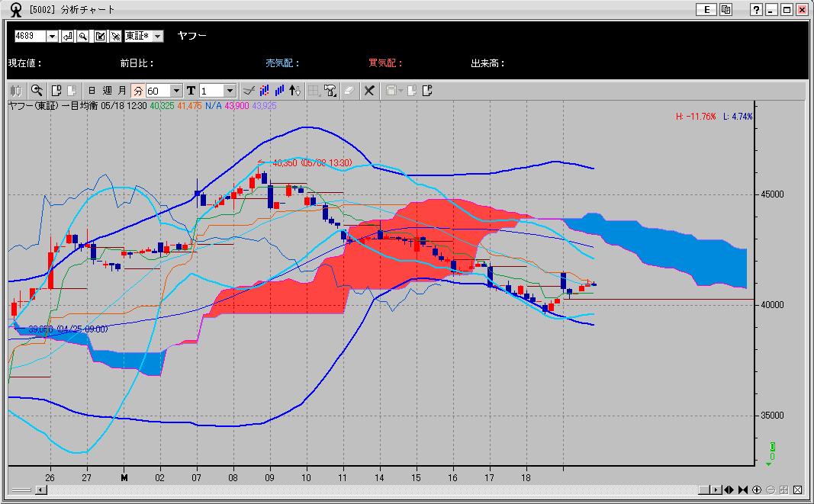Image resolution: width=814 pixels, height=504 pixels.
Task: Toggle the 分 (minute) timeframe button
Action: pos(137,91)
